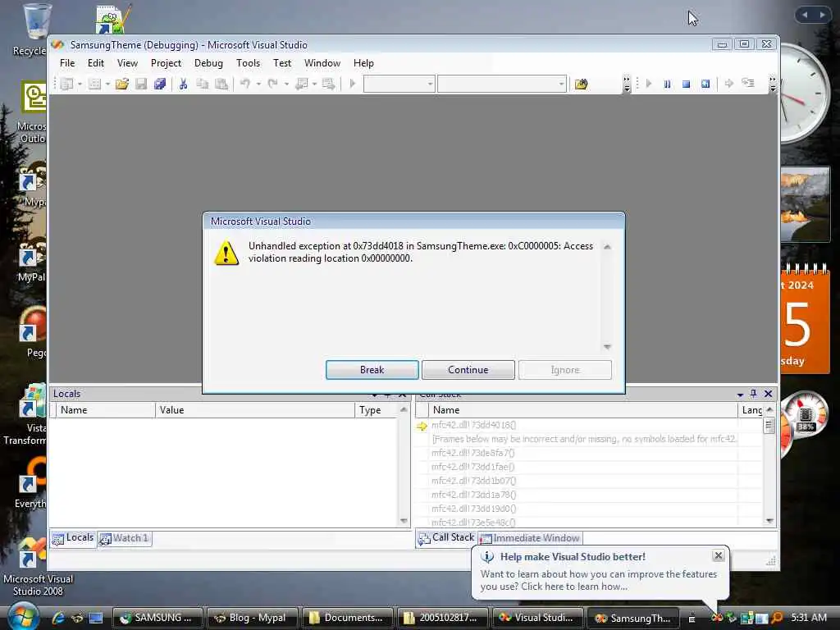
Task: Dismiss the Help make Visual Studio better balloon
Action: coord(719,555)
